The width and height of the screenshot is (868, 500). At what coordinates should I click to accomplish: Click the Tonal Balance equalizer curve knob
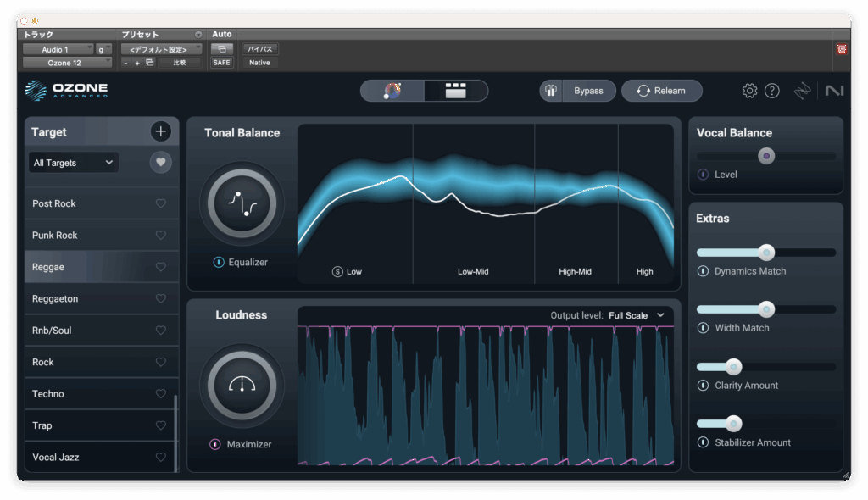[242, 203]
